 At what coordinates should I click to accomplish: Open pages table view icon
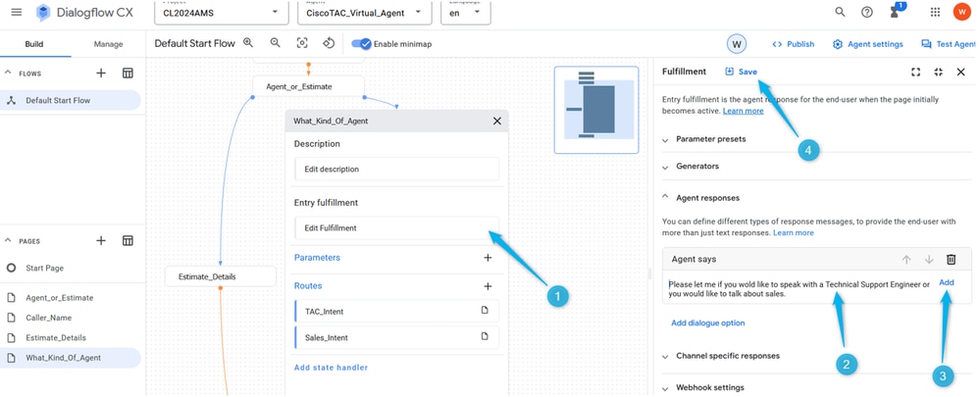click(129, 240)
